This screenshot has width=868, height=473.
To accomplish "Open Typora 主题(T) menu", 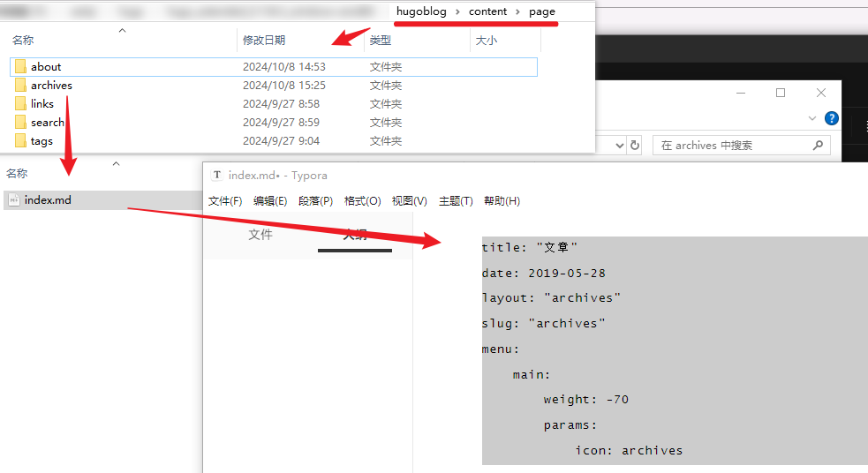I will pos(456,201).
